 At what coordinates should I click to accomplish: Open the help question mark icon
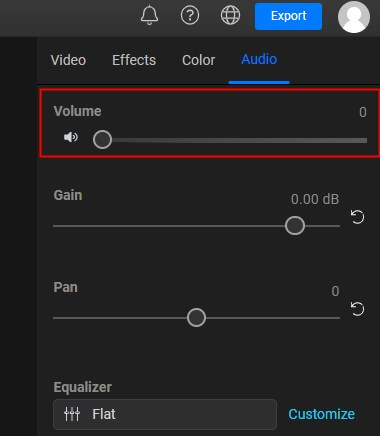pos(190,15)
